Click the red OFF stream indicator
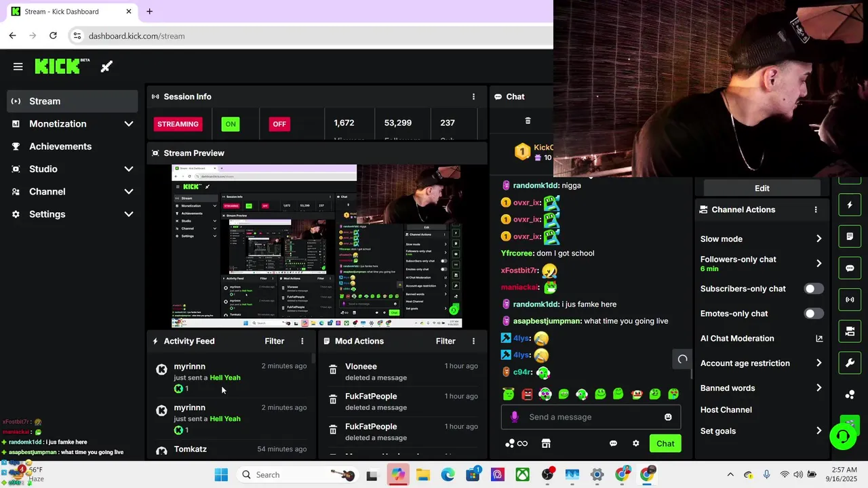 pyautogui.click(x=279, y=124)
